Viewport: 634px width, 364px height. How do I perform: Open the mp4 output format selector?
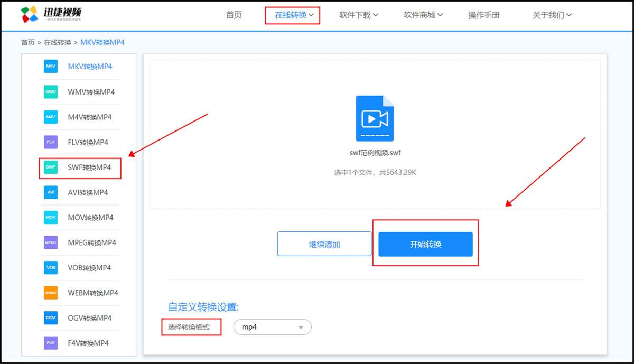pos(272,327)
